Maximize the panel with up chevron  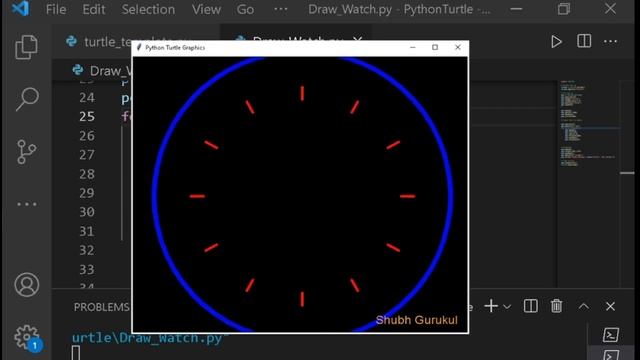coord(584,306)
